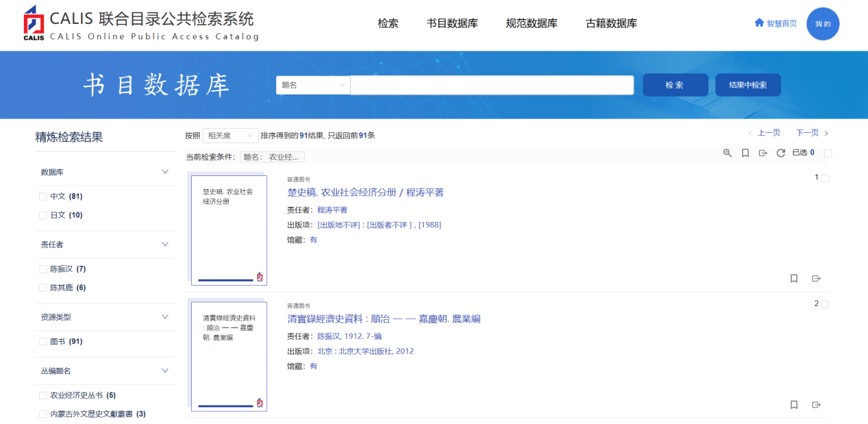Screen dimensions: 868x424
Task: Open the 相关度 sort order dropdown
Action: click(x=231, y=136)
